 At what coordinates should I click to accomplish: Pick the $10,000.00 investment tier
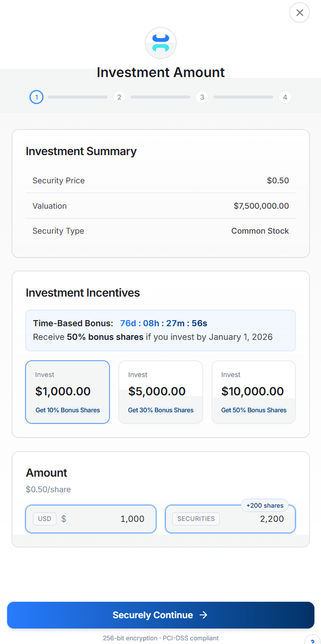(x=253, y=391)
